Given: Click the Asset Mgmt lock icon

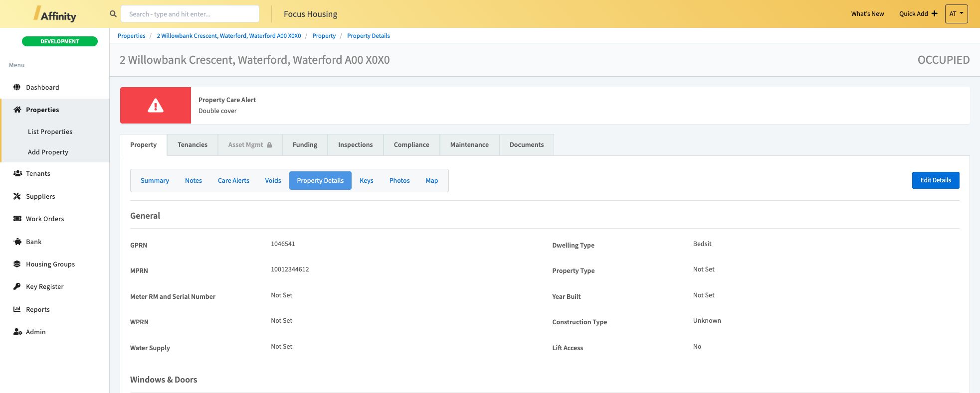Looking at the screenshot, I should (x=269, y=145).
